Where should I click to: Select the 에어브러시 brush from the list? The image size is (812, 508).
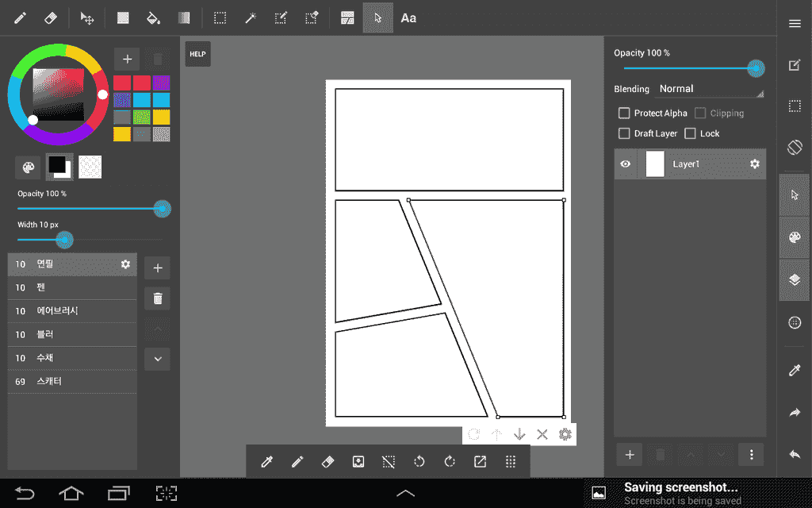(x=71, y=311)
